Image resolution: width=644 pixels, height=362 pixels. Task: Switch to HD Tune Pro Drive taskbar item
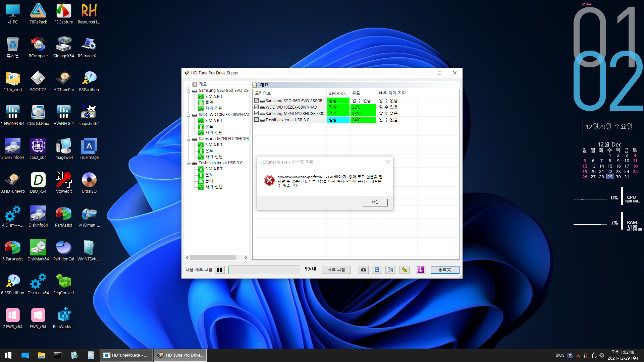point(180,355)
